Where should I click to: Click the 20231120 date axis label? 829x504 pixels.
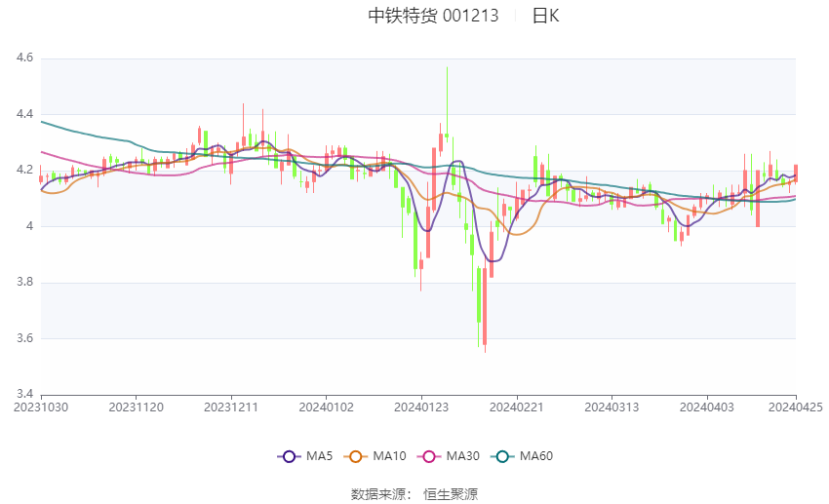[x=136, y=407]
